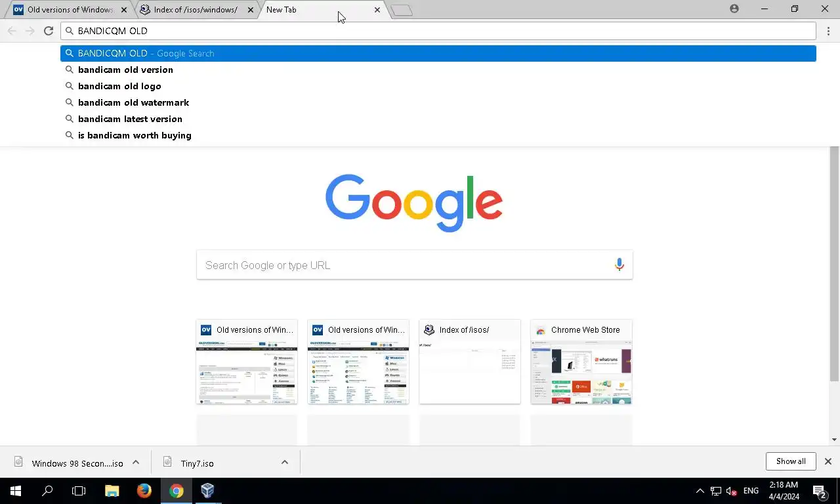Pick the 'bandicam old version' suggestion
The width and height of the screenshot is (840, 504).
coord(438,70)
